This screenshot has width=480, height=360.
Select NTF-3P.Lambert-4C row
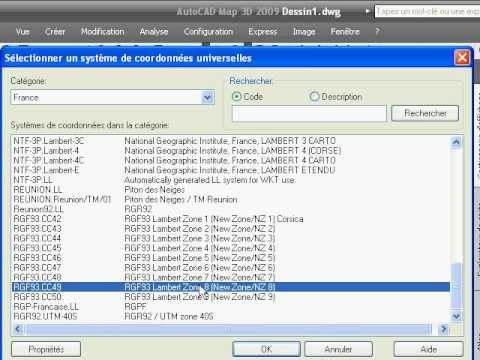point(231,160)
